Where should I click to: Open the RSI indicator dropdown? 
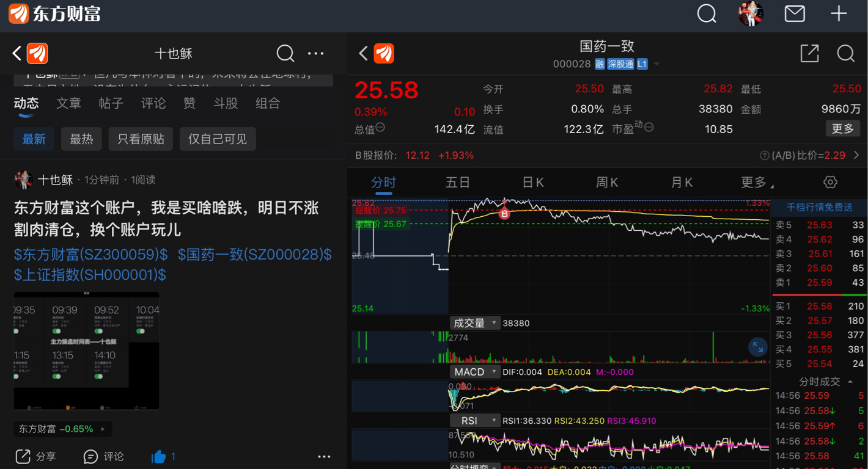click(475, 421)
